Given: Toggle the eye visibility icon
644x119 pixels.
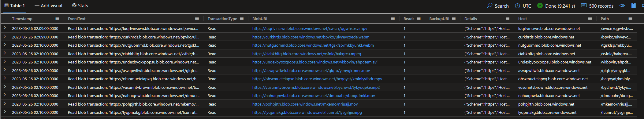Looking at the screenshot, I should (622, 5).
